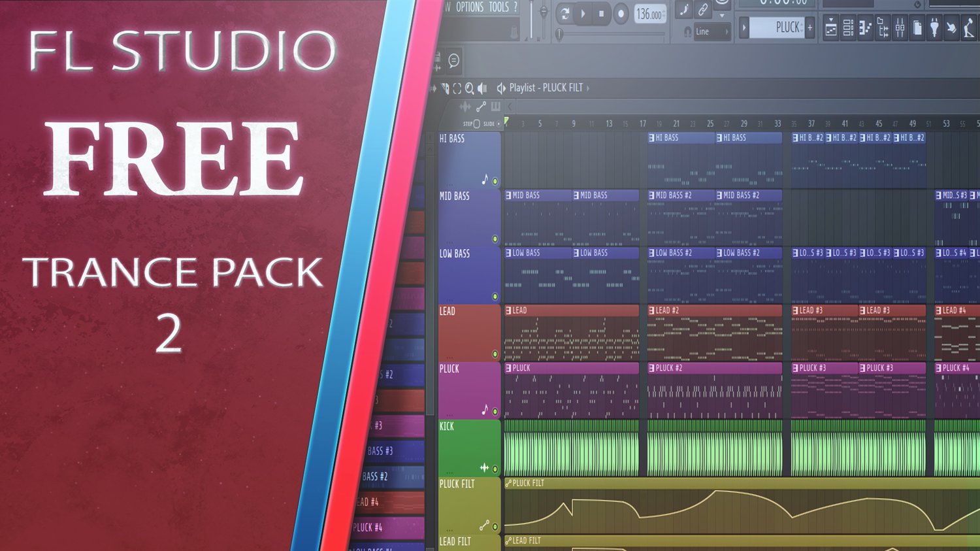Click the note icon on HI BASS track
The image size is (980, 551).
click(x=485, y=179)
